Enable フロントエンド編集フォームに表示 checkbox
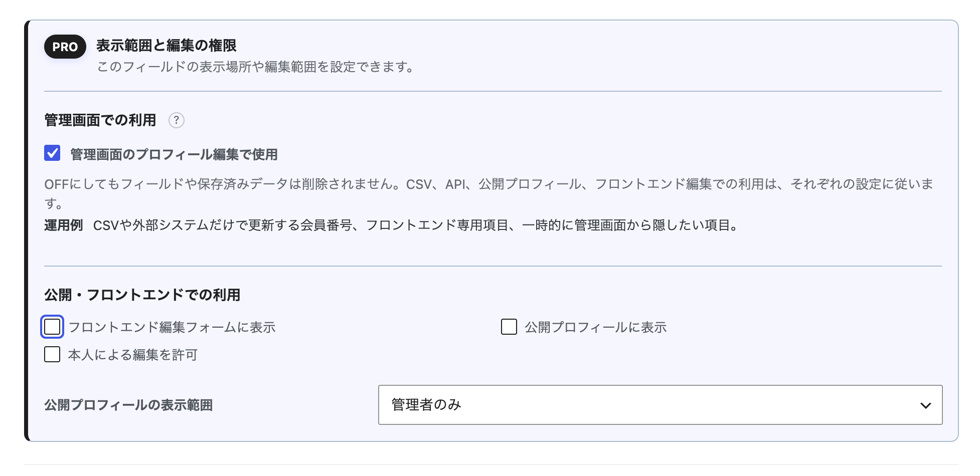Screen dimensions: 980x476 tap(52, 327)
